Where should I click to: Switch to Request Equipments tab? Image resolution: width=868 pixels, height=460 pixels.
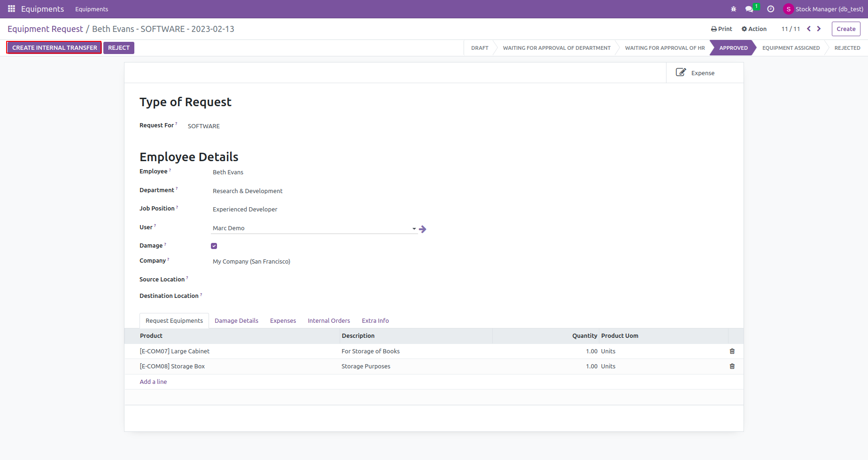174,320
